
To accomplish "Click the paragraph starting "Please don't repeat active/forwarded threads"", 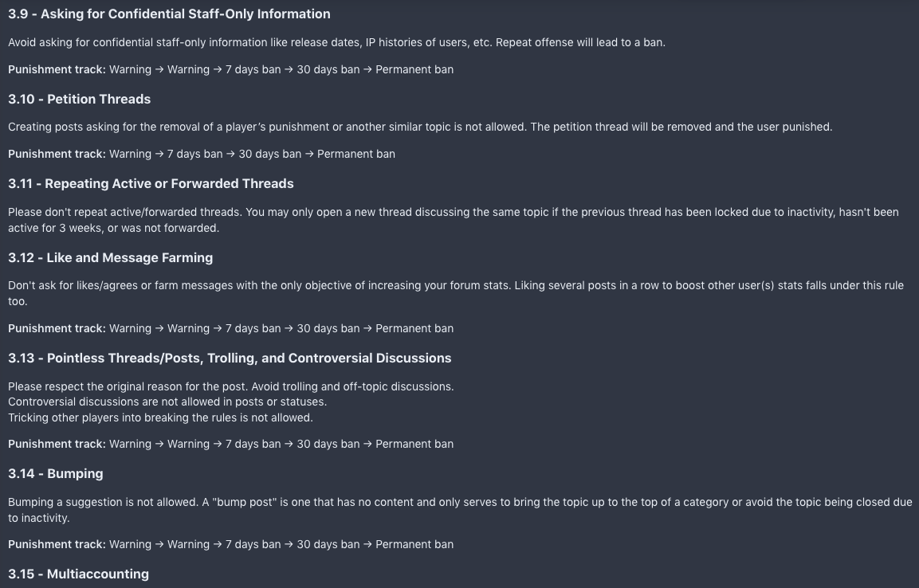I will (453, 220).
